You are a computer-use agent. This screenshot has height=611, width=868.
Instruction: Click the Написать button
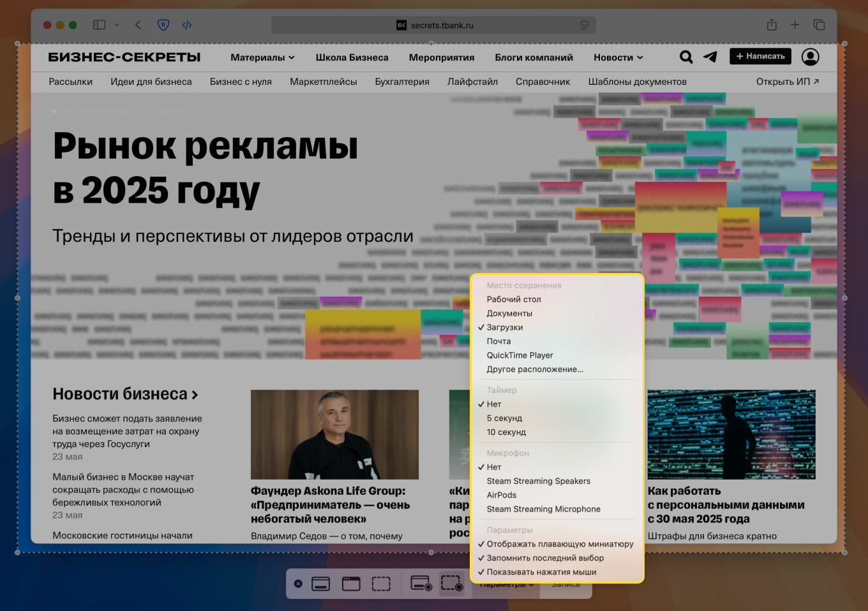click(760, 56)
